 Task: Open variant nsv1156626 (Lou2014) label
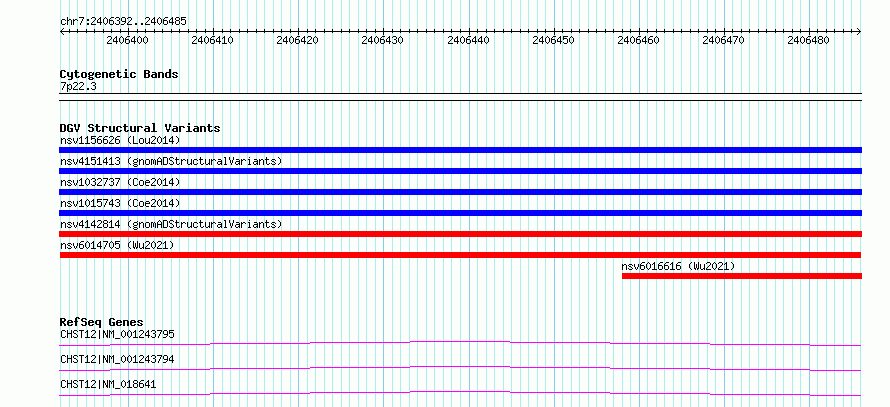120,140
